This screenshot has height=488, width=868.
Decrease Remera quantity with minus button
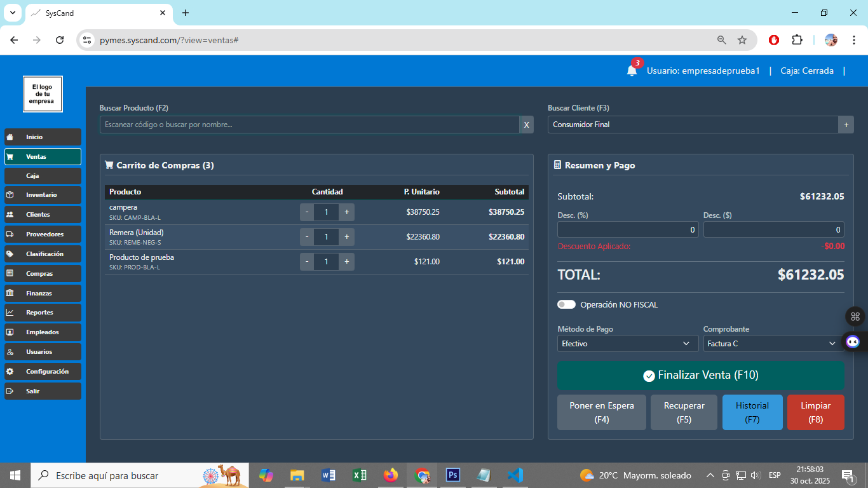click(307, 237)
